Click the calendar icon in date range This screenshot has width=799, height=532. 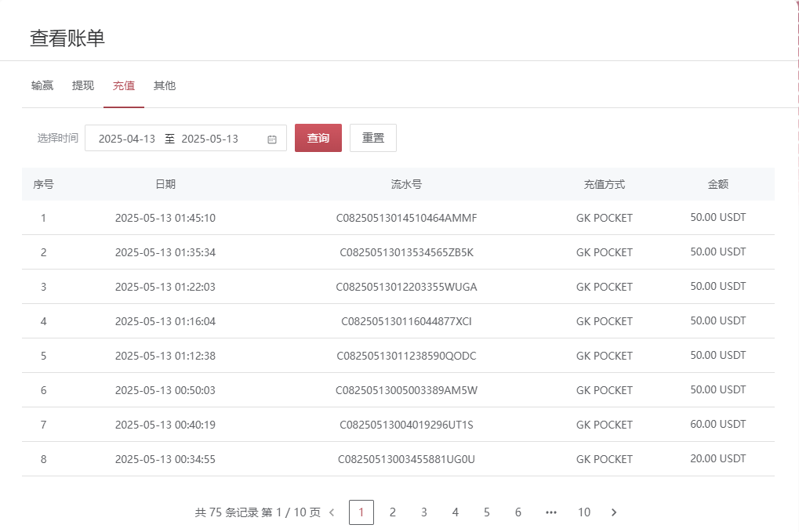272,139
